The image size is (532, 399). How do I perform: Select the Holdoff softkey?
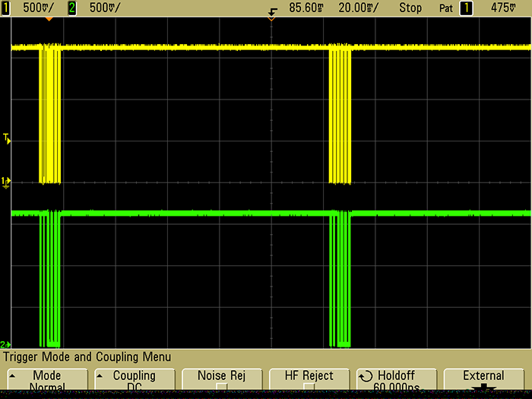click(x=396, y=380)
